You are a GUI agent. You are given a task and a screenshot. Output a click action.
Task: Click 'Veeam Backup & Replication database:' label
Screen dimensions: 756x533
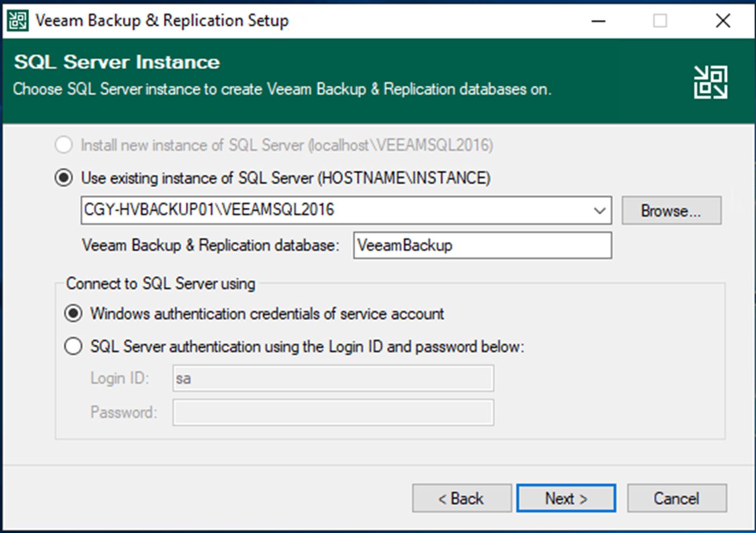click(x=211, y=246)
